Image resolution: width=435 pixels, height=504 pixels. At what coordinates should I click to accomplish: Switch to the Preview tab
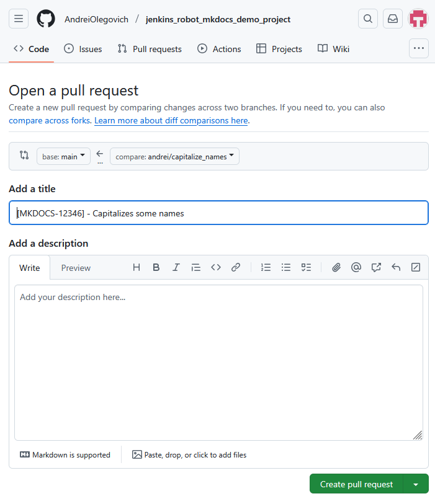[x=76, y=268]
